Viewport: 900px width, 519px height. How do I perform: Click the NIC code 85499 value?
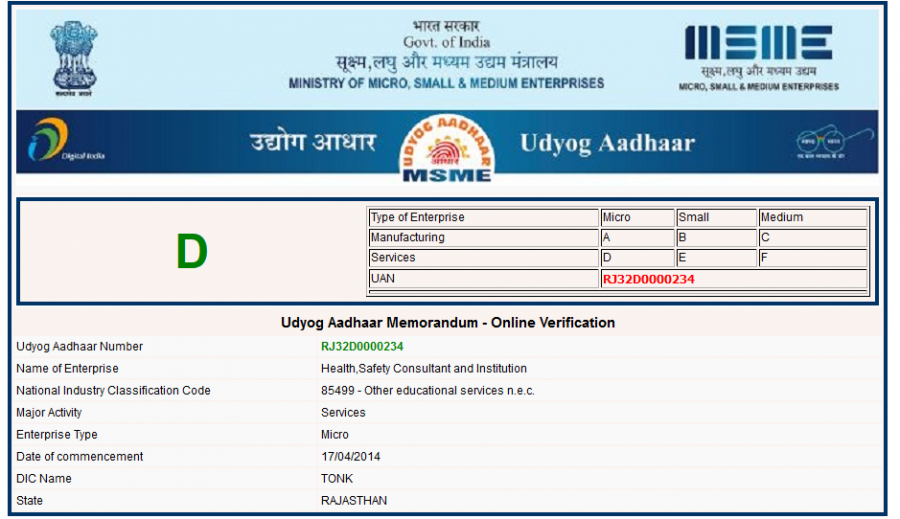(427, 391)
